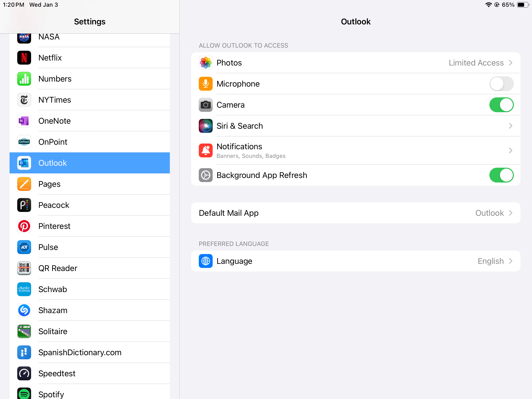Open Language selection chevron
This screenshot has width=532, height=399.
(511, 261)
